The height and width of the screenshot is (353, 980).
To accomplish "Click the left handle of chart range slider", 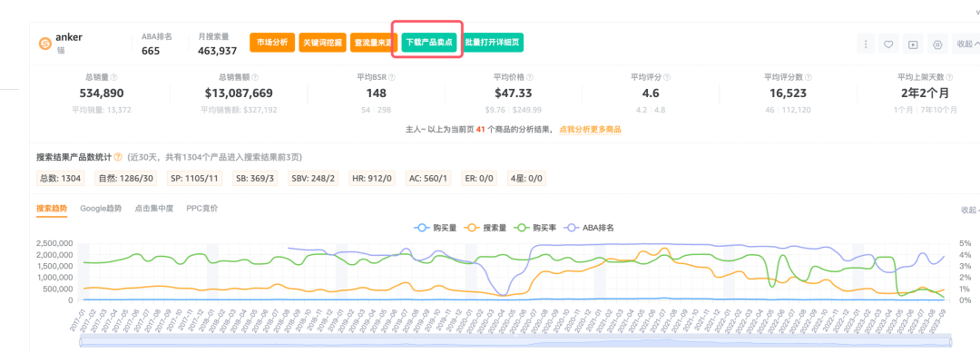I will pos(80,342).
